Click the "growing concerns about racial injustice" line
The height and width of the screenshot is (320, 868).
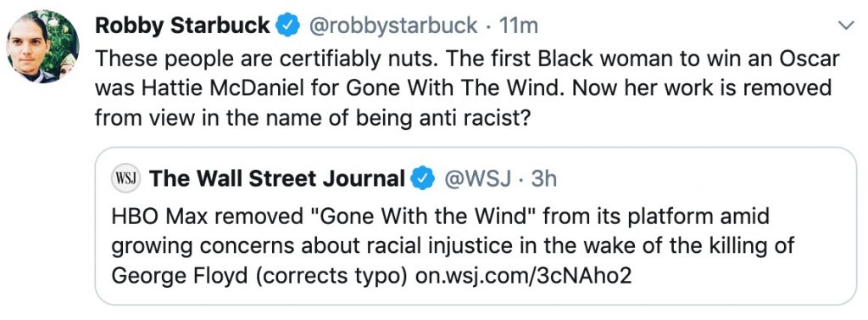tap(453, 245)
